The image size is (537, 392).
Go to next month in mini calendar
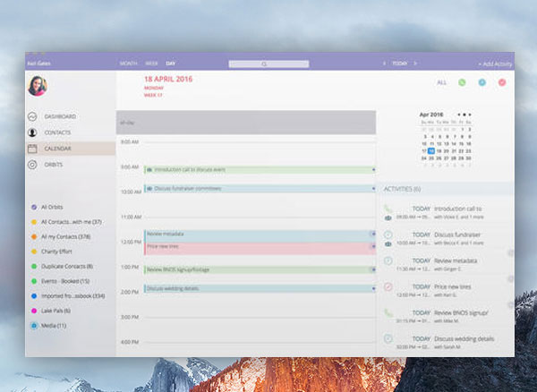(470, 115)
